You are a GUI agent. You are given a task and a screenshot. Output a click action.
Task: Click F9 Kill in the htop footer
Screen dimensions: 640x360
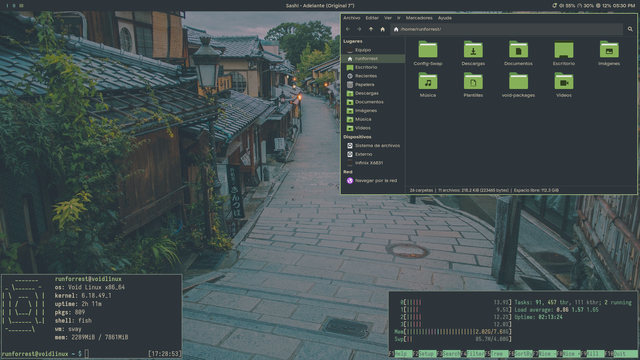(x=592, y=353)
